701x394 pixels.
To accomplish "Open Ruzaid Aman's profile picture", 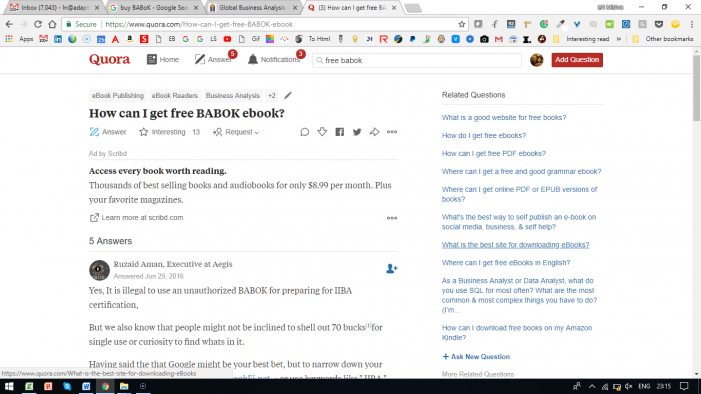I will (x=99, y=270).
